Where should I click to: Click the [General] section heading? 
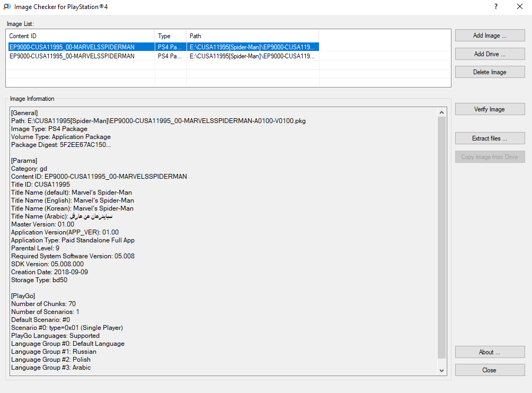[x=24, y=113]
